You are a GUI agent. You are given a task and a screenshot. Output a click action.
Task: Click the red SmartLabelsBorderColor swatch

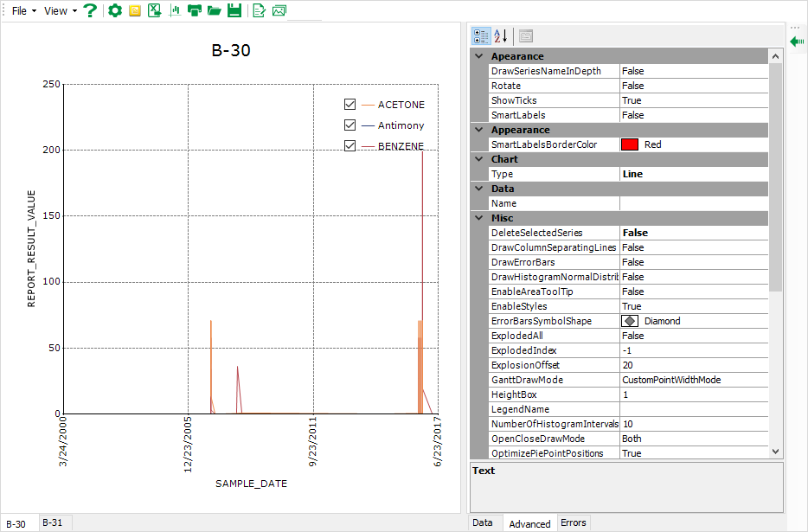pyautogui.click(x=630, y=144)
